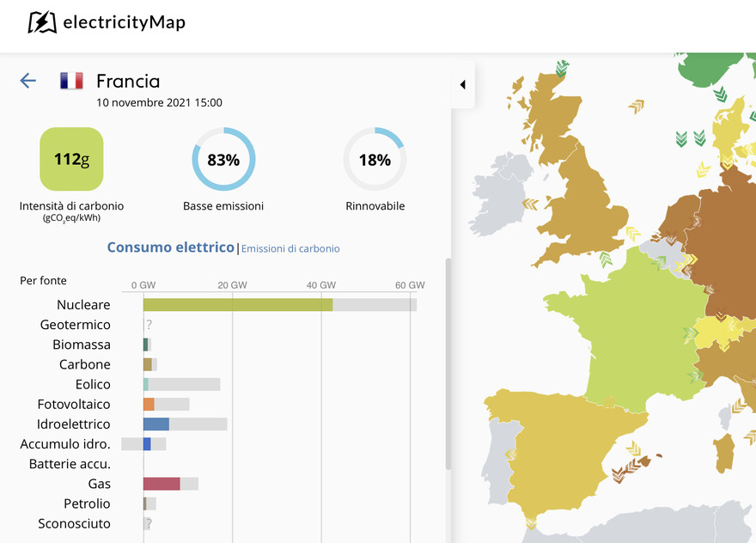Screen dimensions: 756x543
Task: Click the question mark next to Sconosciuto
Action: click(149, 523)
